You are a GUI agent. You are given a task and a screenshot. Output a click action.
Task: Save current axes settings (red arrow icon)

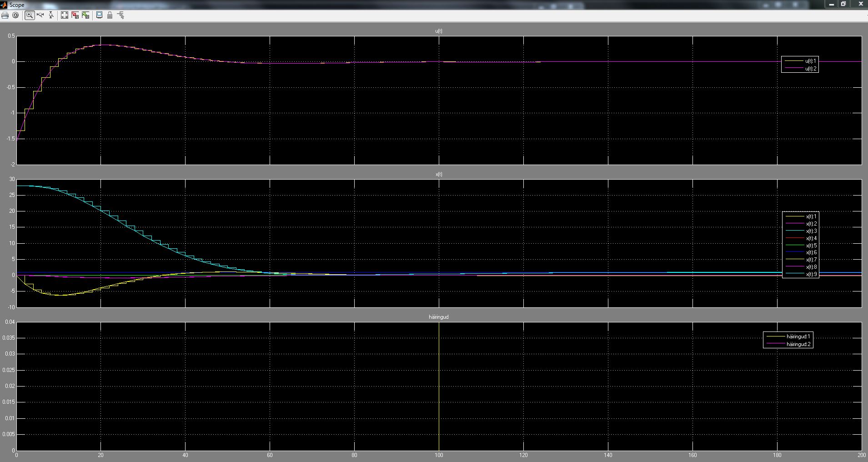click(x=75, y=15)
